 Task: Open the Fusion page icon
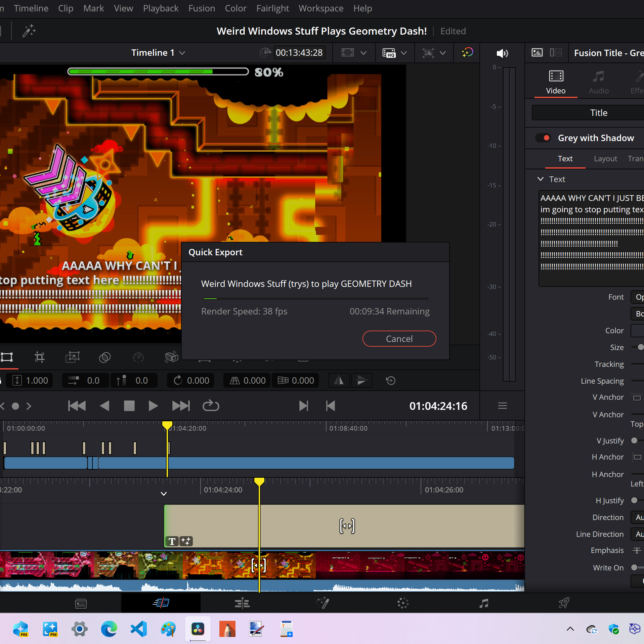[323, 603]
